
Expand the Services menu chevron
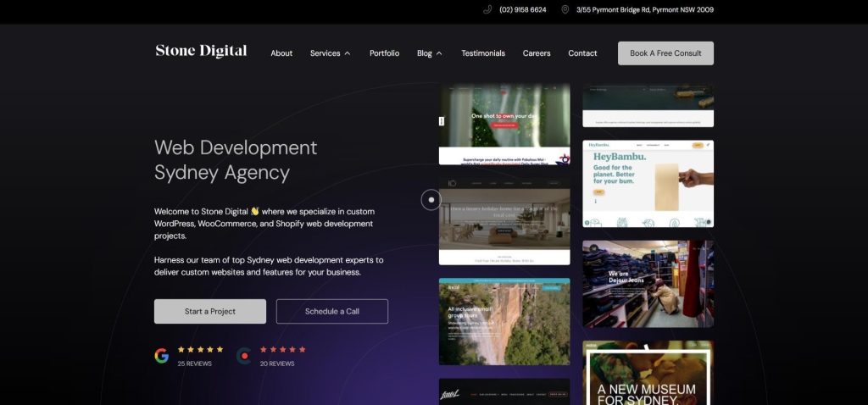pyautogui.click(x=347, y=53)
